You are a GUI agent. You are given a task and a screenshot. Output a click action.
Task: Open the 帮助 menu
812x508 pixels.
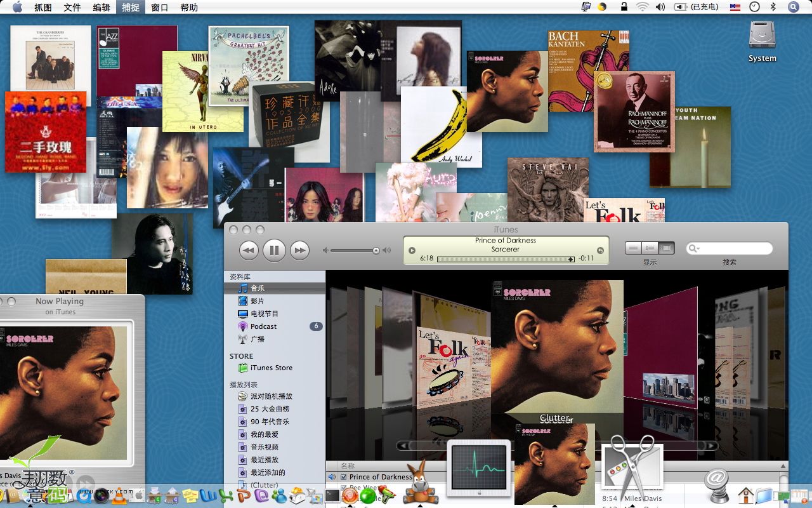[x=189, y=7]
